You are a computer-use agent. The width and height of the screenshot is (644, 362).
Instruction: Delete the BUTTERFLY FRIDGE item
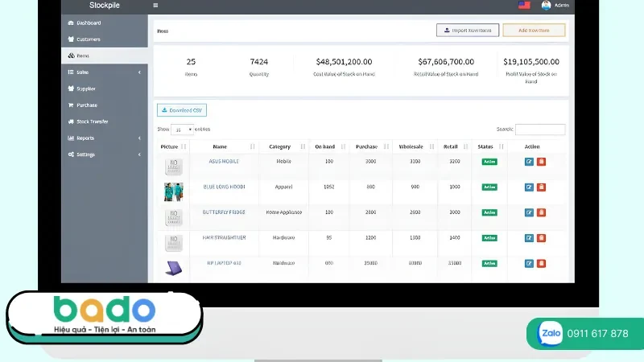(541, 212)
